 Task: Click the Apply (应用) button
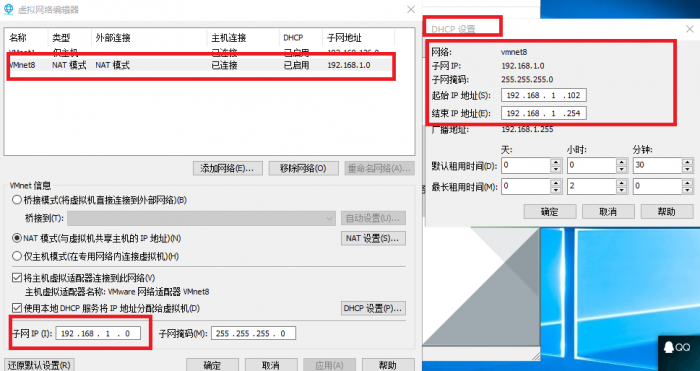(x=329, y=365)
